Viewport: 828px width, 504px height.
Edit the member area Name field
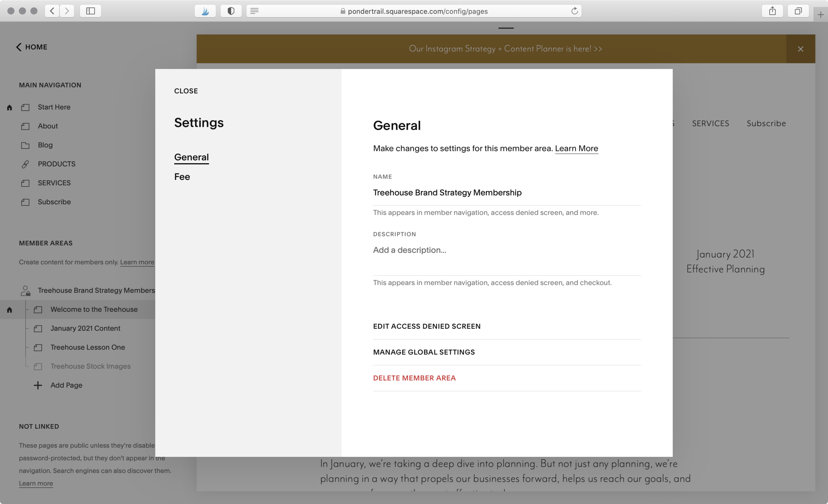point(507,193)
